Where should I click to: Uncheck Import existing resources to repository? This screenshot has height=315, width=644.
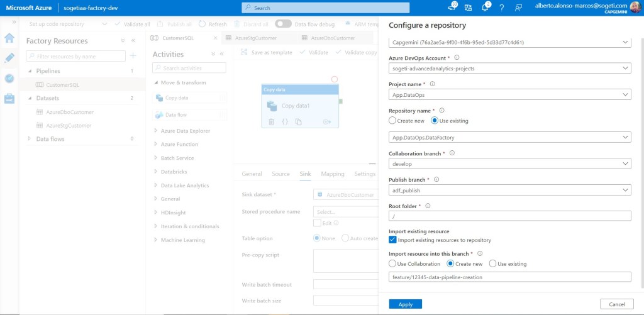point(393,240)
